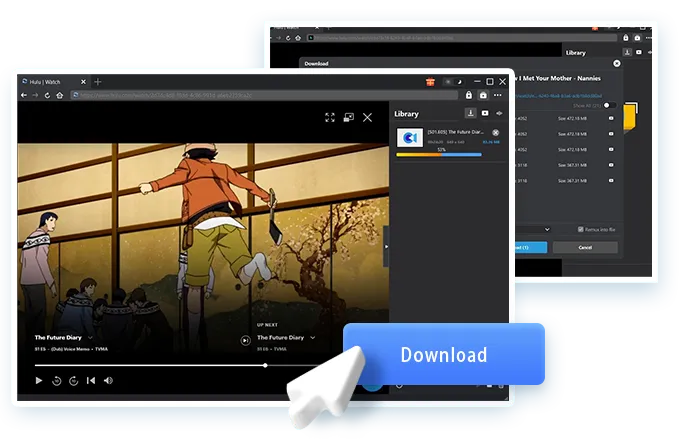Click the video progress bar handle

265,365
